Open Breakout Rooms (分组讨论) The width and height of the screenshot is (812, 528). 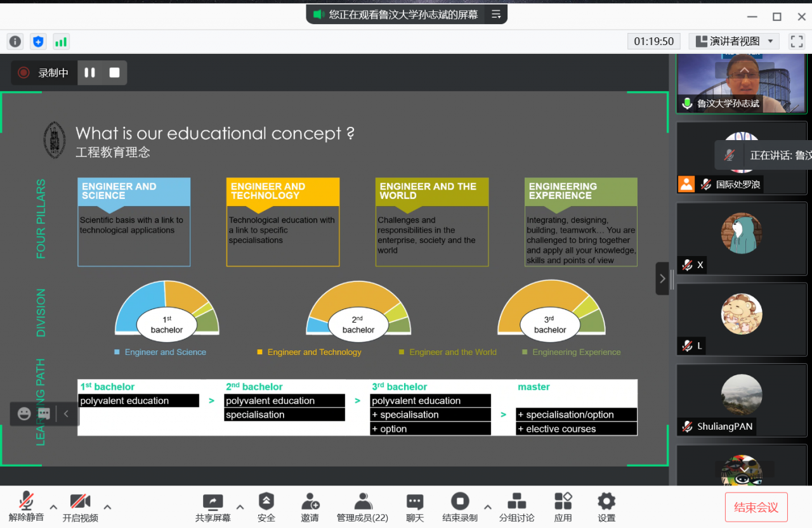coord(516,508)
